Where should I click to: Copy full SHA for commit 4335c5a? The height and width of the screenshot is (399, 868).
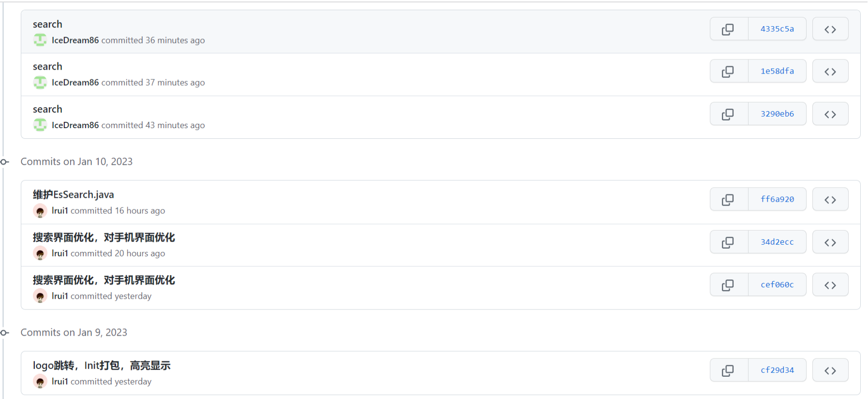click(x=728, y=30)
